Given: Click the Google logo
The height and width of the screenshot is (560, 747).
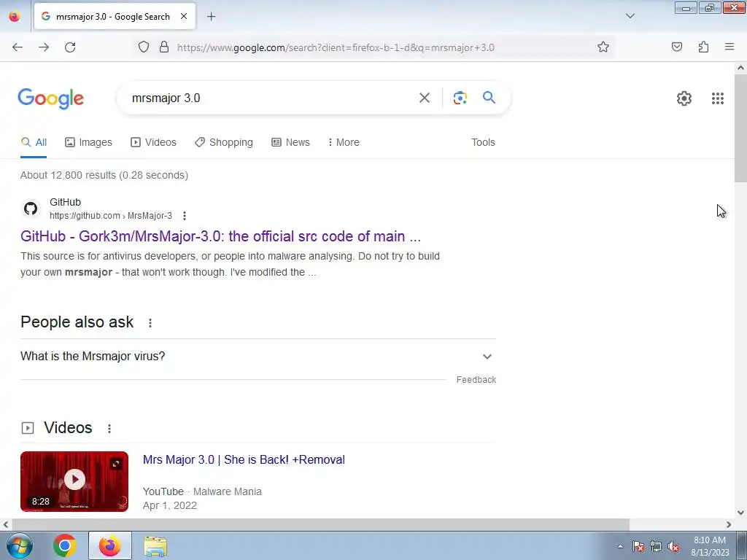Looking at the screenshot, I should [x=51, y=99].
